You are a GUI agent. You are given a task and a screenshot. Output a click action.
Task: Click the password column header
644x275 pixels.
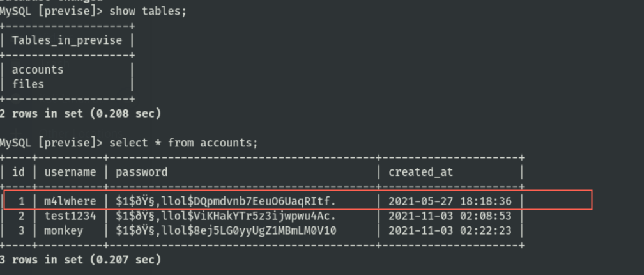[x=142, y=172]
